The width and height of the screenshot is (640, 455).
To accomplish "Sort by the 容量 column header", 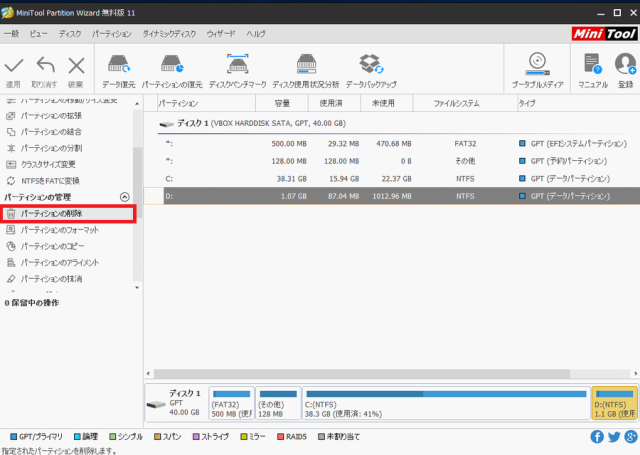I will click(x=282, y=103).
